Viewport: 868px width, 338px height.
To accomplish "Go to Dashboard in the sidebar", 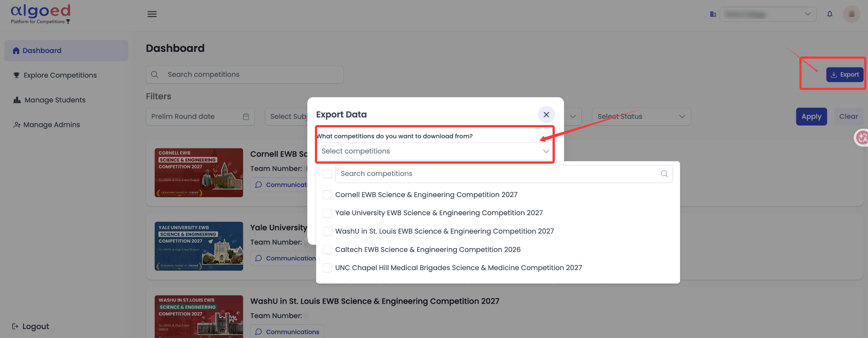I will pyautogui.click(x=67, y=51).
